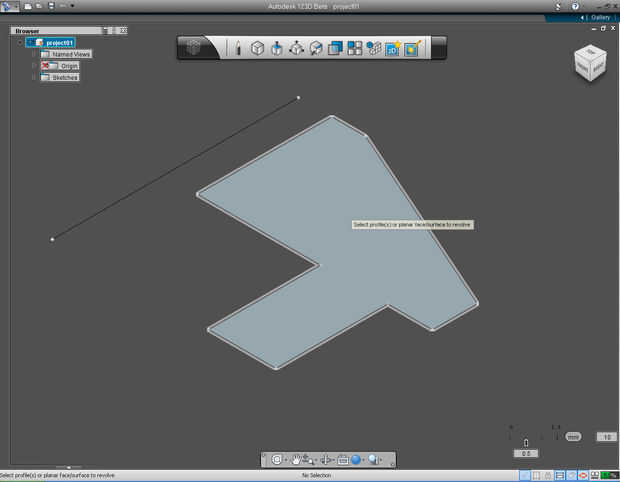Image resolution: width=620 pixels, height=482 pixels.
Task: Expand the Named Views node
Action: coord(34,54)
